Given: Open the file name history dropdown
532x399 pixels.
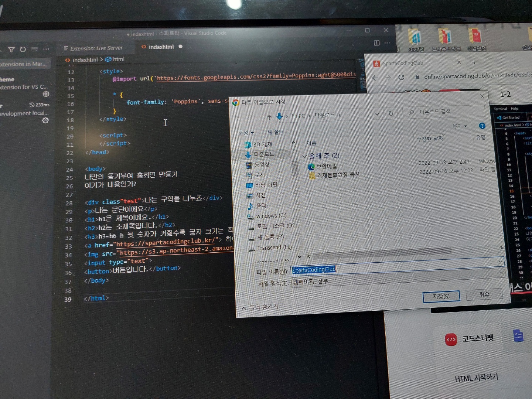Looking at the screenshot, I should [501, 262].
